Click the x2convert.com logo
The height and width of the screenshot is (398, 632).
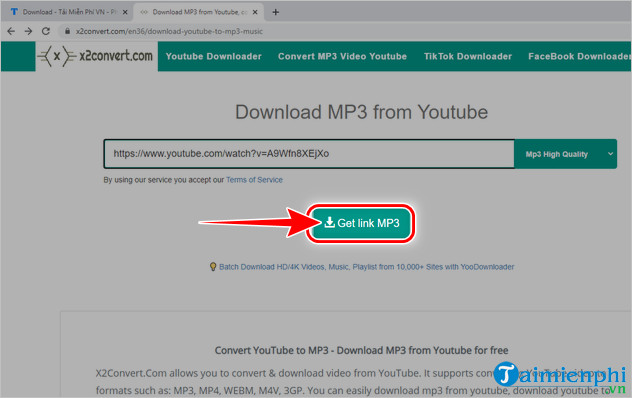click(96, 56)
